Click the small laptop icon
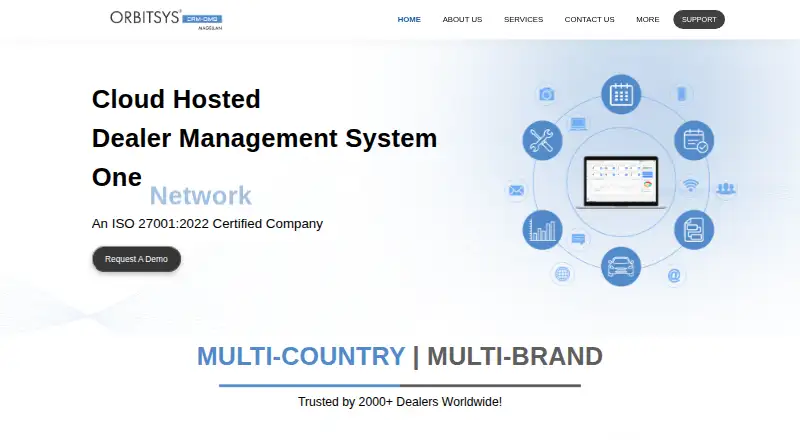 click(x=579, y=124)
